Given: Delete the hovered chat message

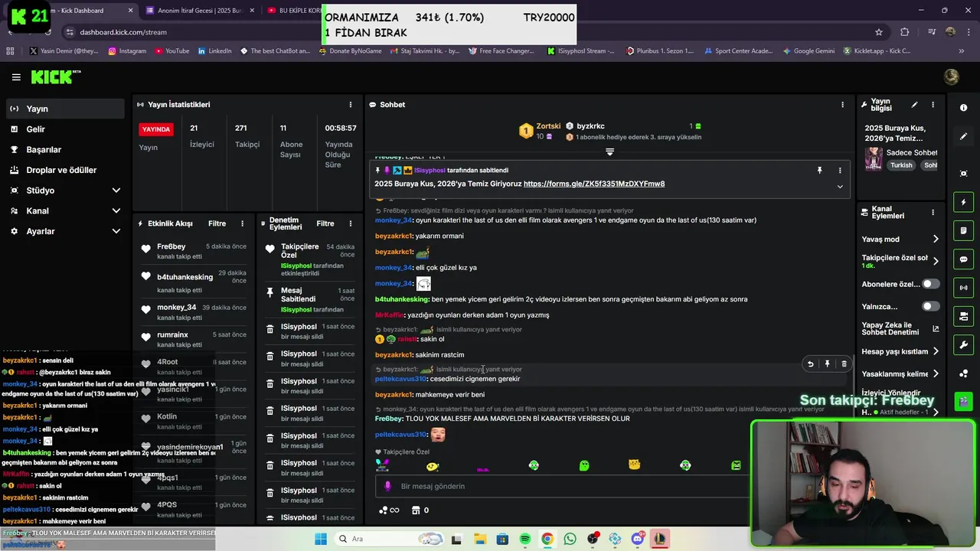Looking at the screenshot, I should (844, 364).
